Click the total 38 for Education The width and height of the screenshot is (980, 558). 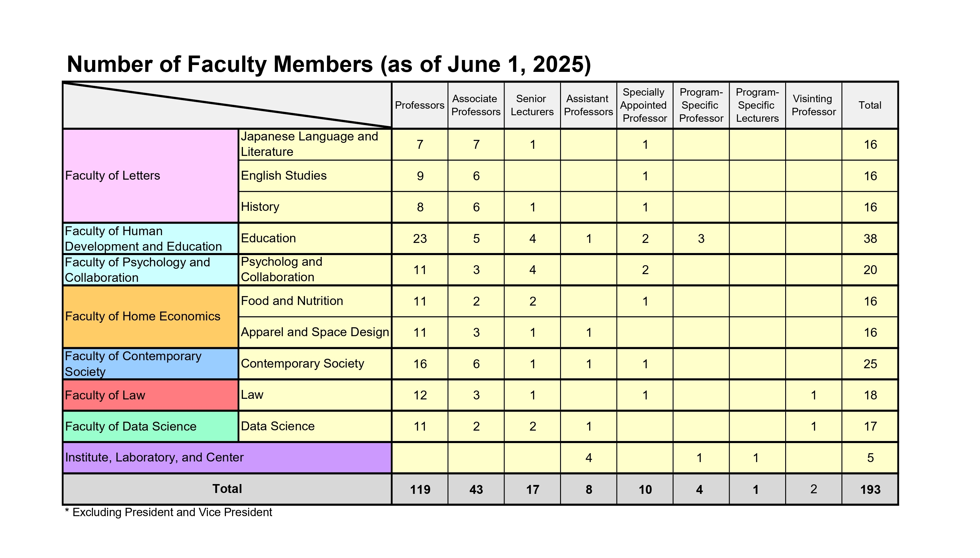pyautogui.click(x=870, y=238)
